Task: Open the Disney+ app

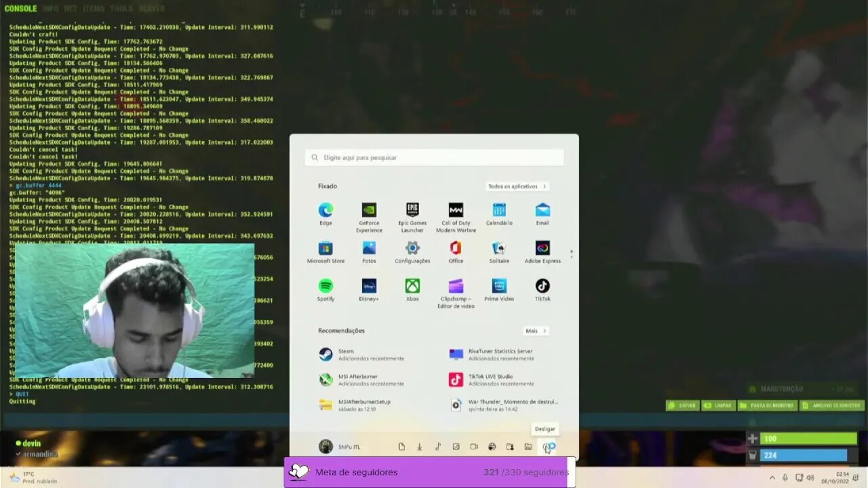Action: [x=369, y=290]
